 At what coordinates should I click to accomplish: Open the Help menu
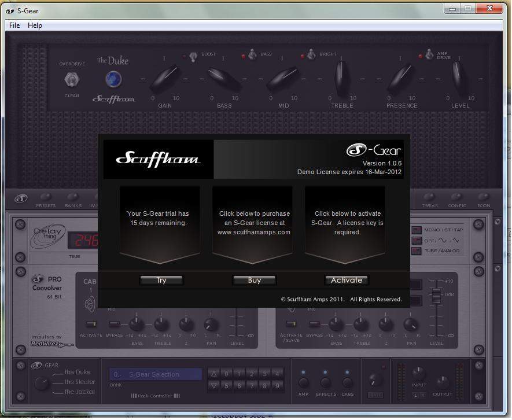35,25
